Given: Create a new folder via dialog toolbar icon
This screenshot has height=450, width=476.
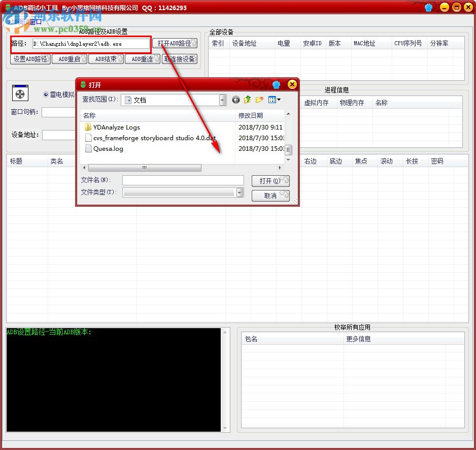Looking at the screenshot, I should click(259, 100).
